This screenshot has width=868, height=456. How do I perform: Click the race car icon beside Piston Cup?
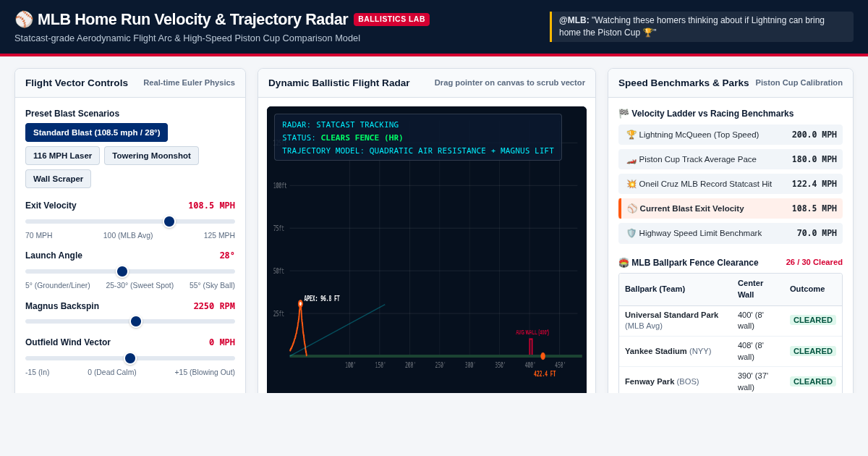(631, 159)
